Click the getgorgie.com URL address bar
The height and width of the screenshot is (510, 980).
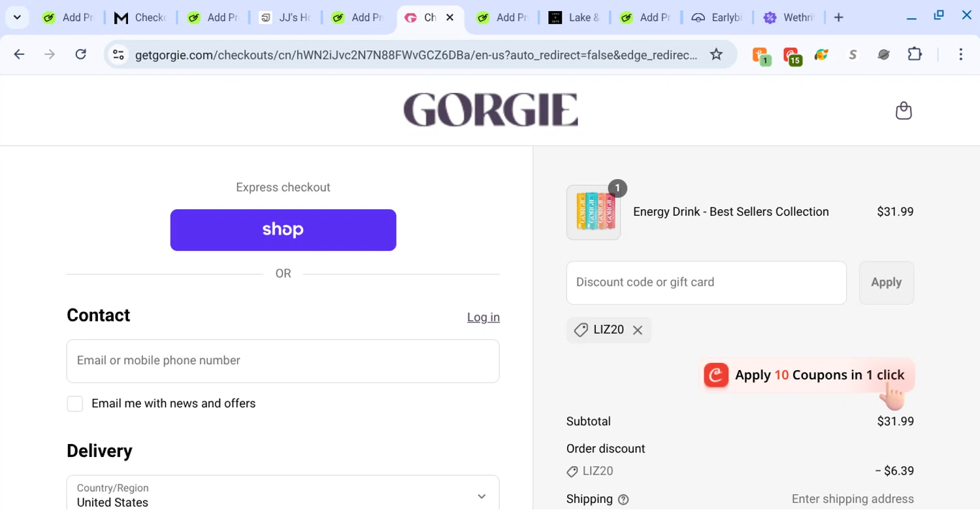[416, 56]
